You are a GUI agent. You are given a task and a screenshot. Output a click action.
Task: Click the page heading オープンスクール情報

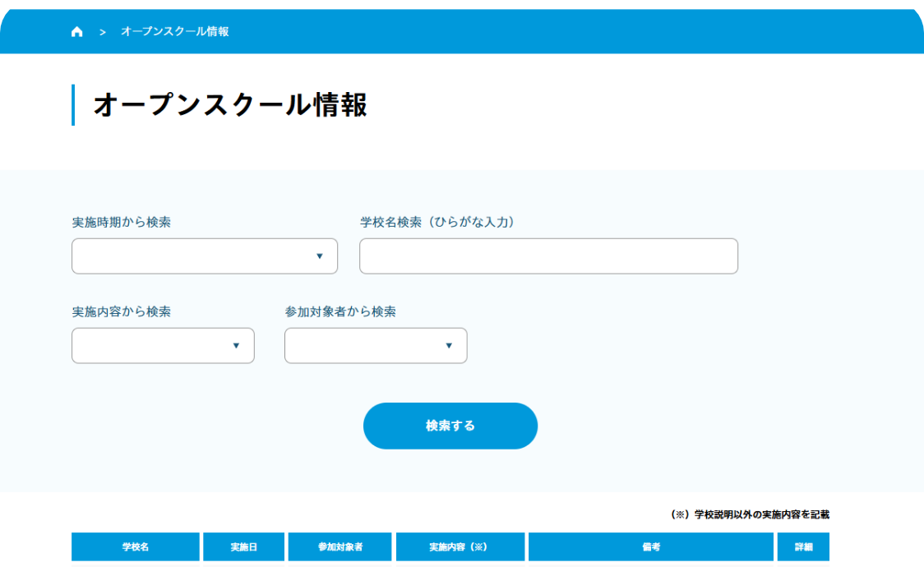click(x=233, y=103)
